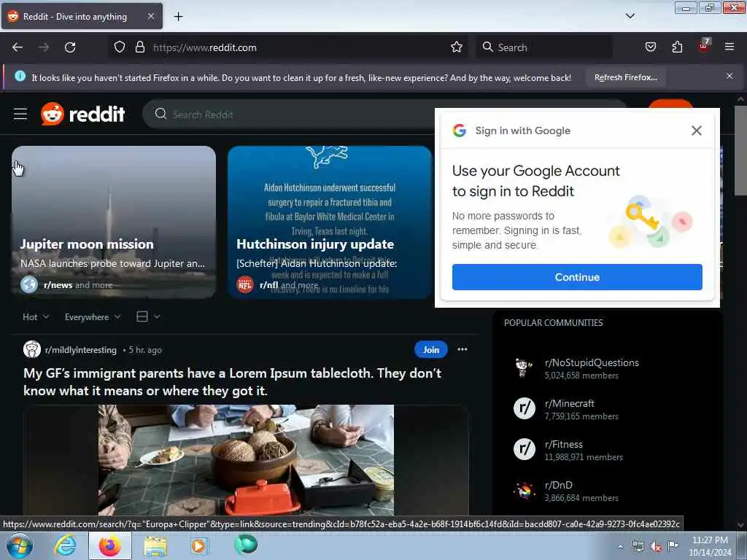Expand the Everywhere location dropdown
747x560 pixels.
click(x=93, y=316)
